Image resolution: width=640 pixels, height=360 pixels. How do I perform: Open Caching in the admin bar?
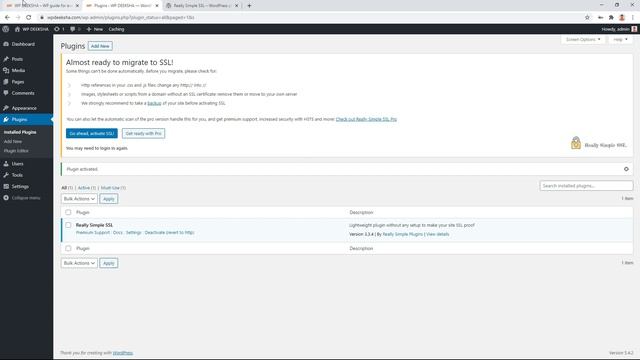[116, 29]
